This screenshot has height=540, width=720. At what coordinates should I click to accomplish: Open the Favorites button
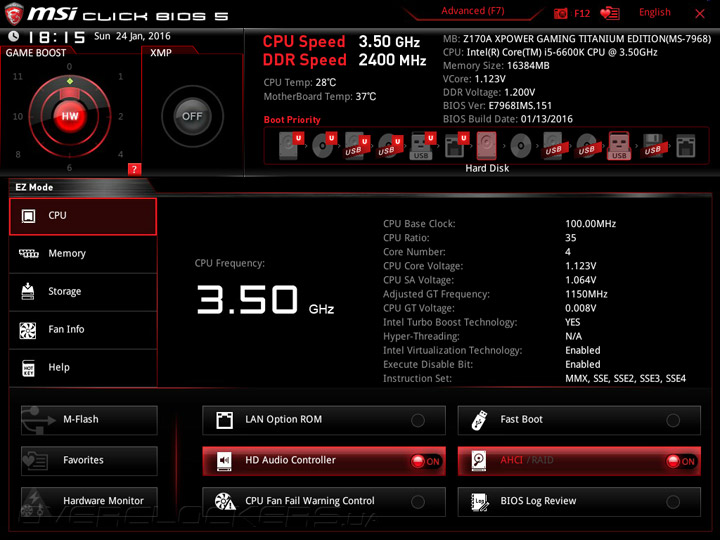tap(89, 461)
